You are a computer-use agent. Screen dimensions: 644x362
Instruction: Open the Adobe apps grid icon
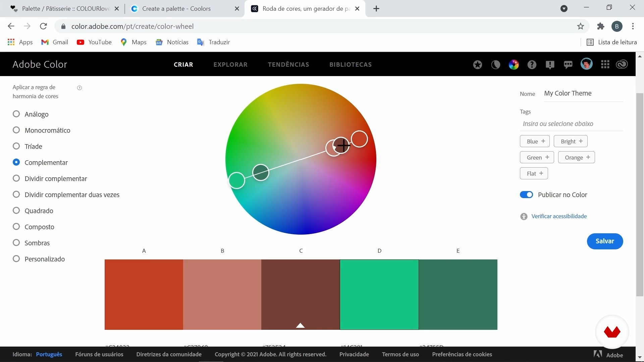click(x=605, y=64)
